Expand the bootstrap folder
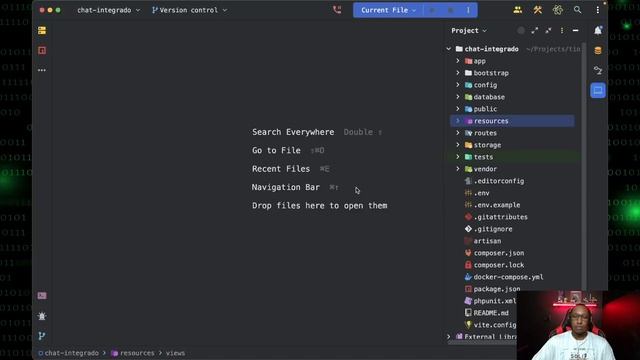Image resolution: width=640 pixels, height=360 pixels. point(458,73)
